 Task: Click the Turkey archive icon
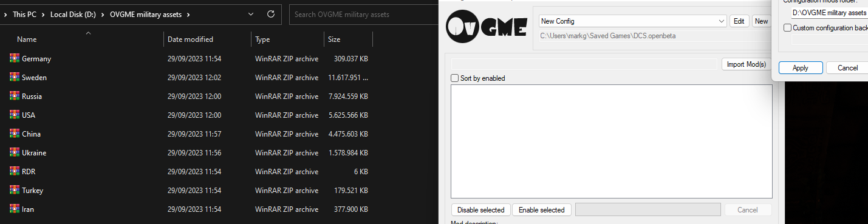coord(15,191)
